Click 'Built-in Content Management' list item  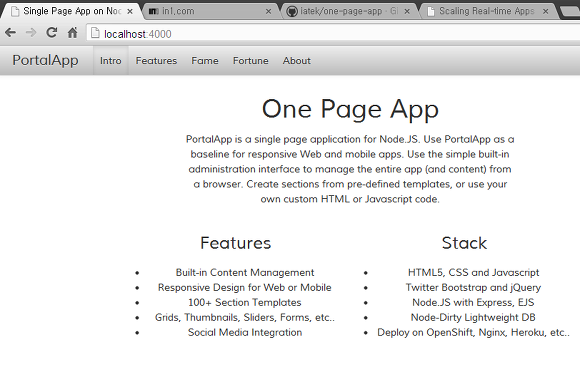click(x=245, y=273)
